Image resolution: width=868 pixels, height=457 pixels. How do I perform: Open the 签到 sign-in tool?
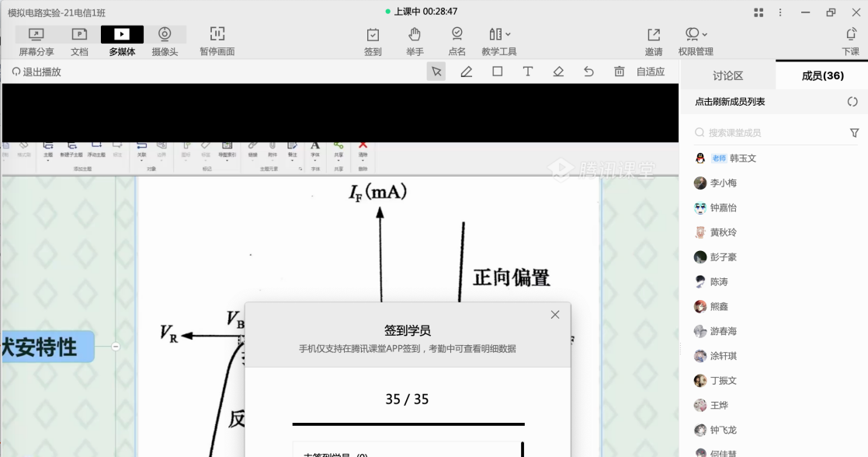(x=373, y=42)
